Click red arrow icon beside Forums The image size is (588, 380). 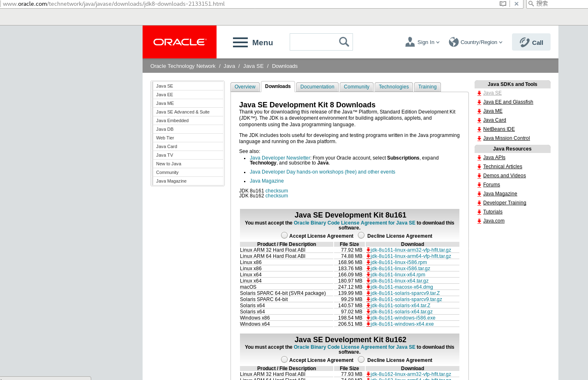tap(479, 185)
